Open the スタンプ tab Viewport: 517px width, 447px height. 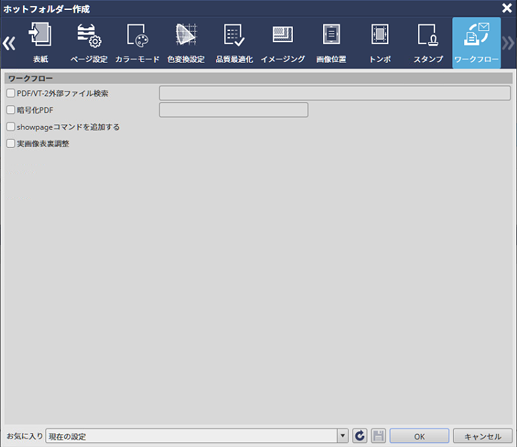coord(428,43)
